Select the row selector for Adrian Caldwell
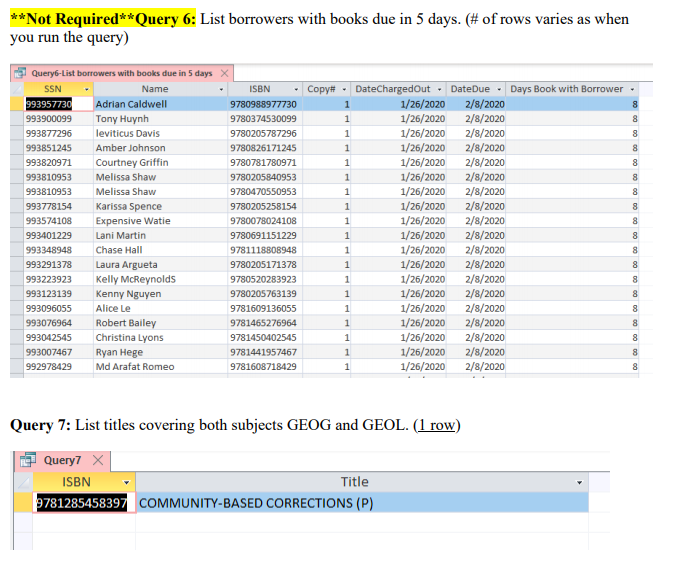The width and height of the screenshot is (687, 576). [17, 104]
